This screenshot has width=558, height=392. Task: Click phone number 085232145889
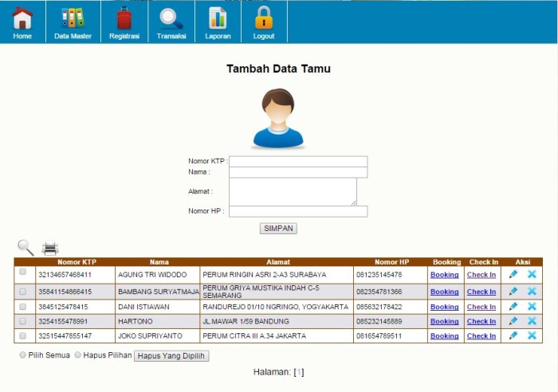point(379,321)
